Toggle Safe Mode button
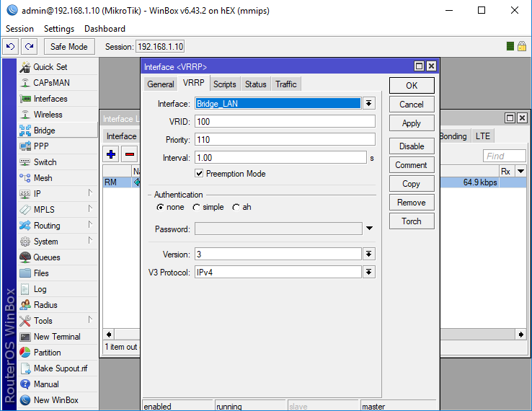The height and width of the screenshot is (411, 532). coord(69,46)
